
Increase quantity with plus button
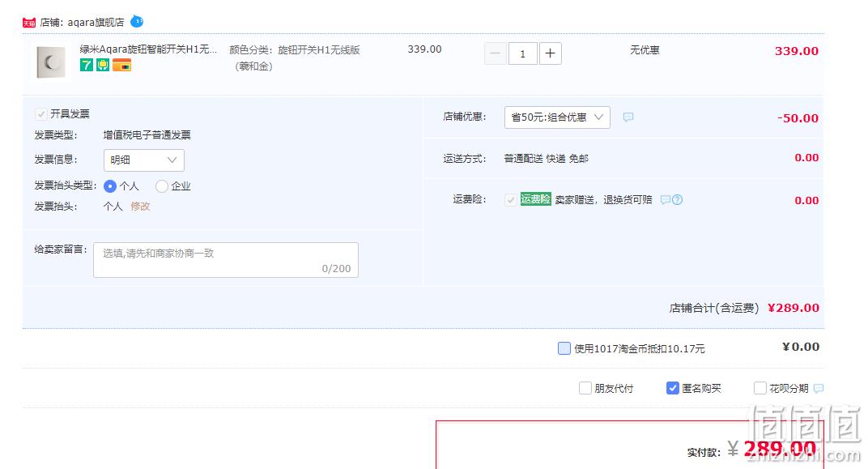[551, 53]
